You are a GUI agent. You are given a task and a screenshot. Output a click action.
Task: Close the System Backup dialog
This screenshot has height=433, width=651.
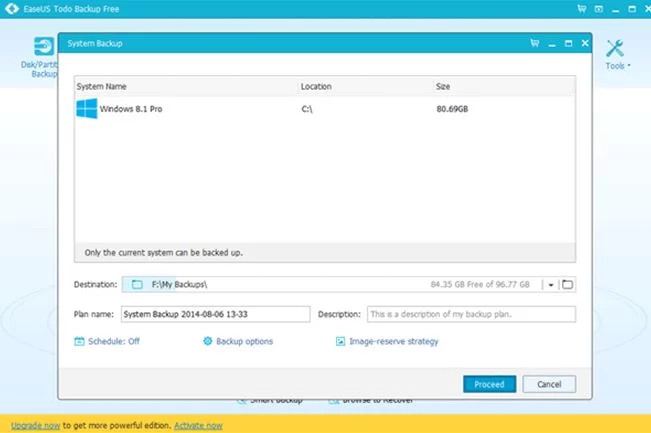click(583, 43)
